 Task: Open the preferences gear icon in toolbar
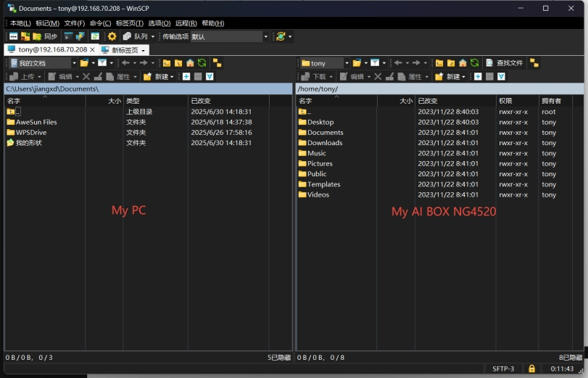pyautogui.click(x=112, y=36)
